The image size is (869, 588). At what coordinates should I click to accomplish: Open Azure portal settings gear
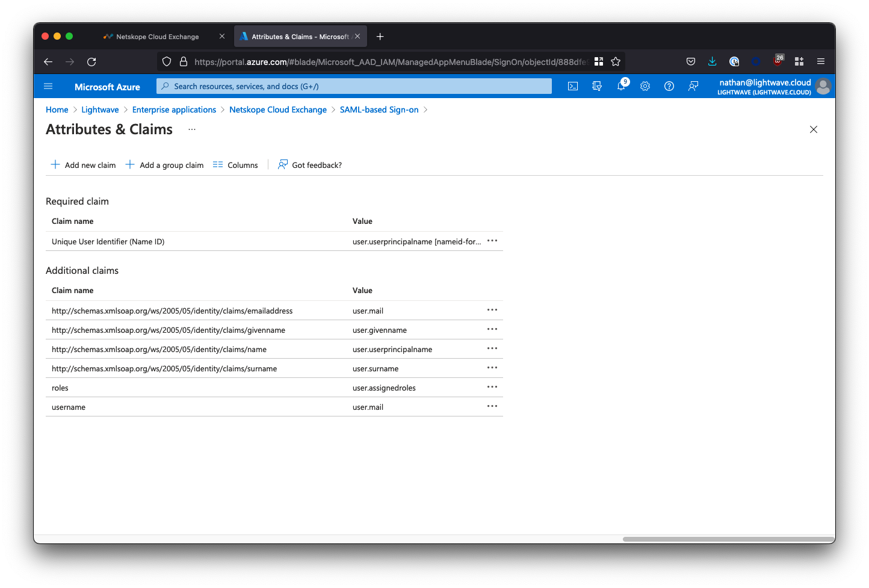[x=645, y=87]
